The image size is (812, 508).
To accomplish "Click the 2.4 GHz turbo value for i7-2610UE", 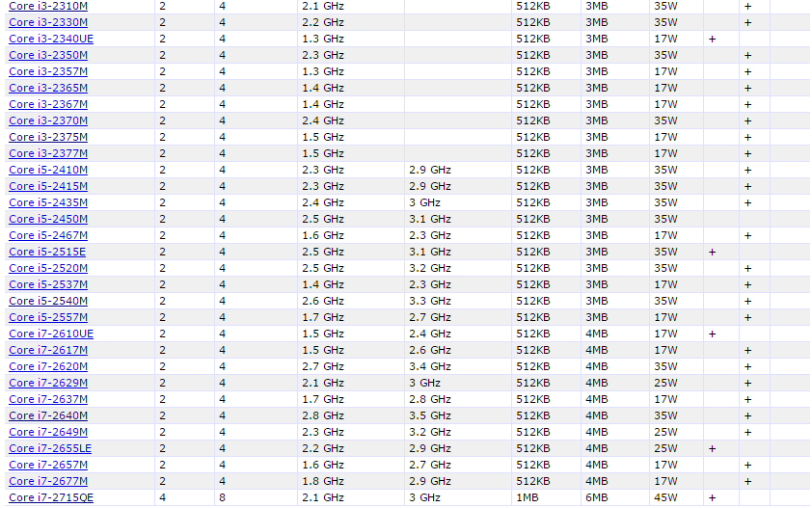I will pyautogui.click(x=430, y=334).
